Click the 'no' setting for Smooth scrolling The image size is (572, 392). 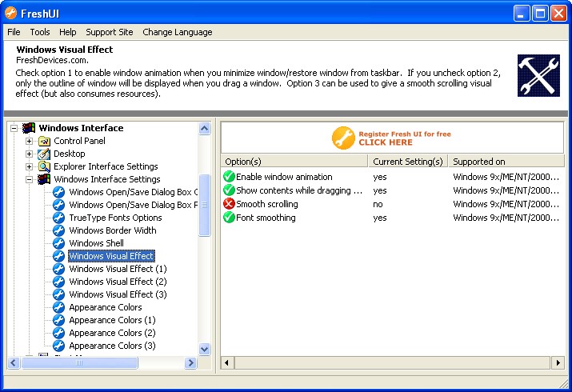pos(378,204)
